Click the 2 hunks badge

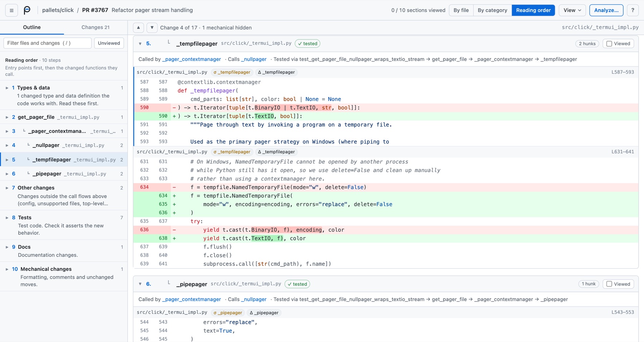(x=587, y=44)
